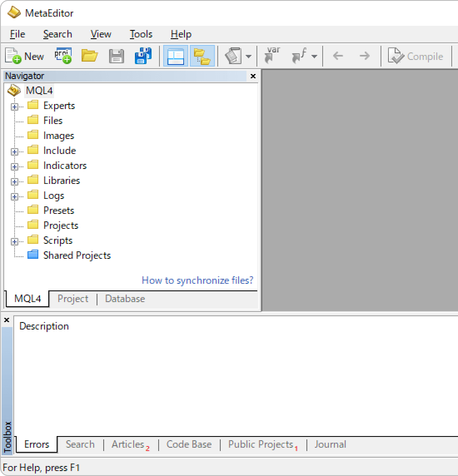Switch to the Database tab in Navigator

pos(125,299)
